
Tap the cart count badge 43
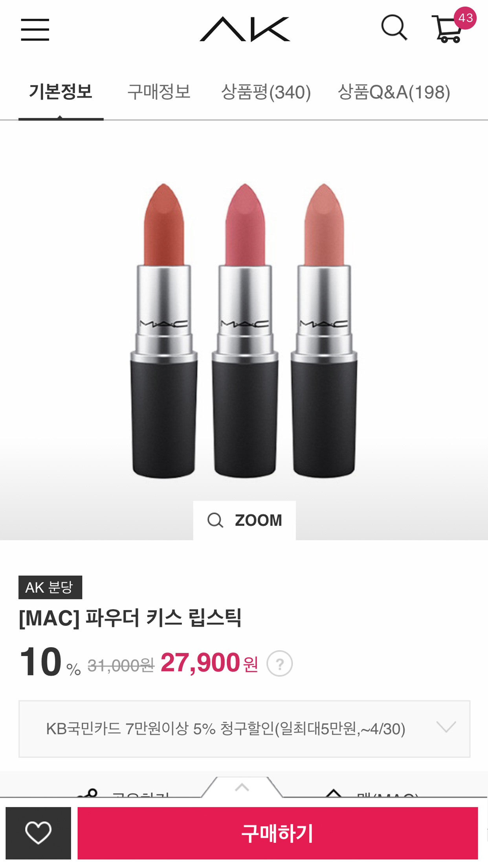pyautogui.click(x=465, y=18)
